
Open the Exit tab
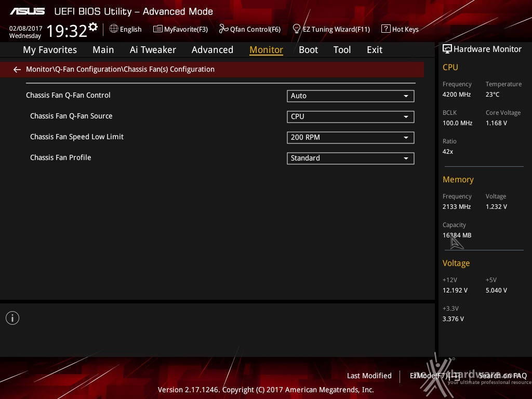(375, 50)
